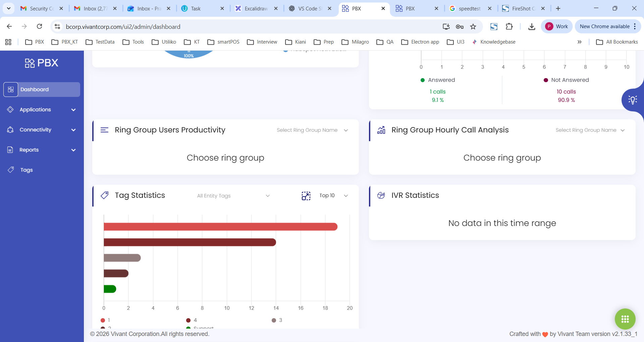Click the Tag Statistics expand chart icon
The height and width of the screenshot is (342, 644).
(x=306, y=196)
